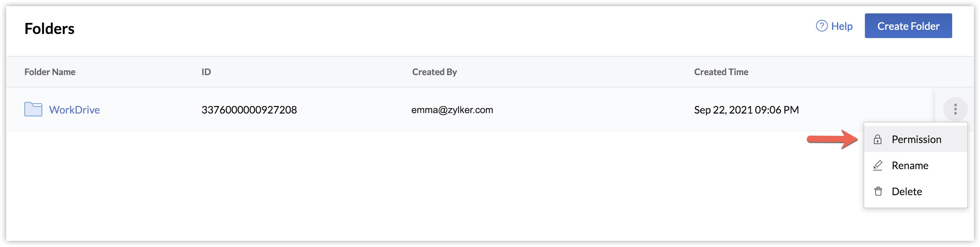Screen dimensions: 980x247
Task: Click the Created By column header
Action: click(434, 72)
